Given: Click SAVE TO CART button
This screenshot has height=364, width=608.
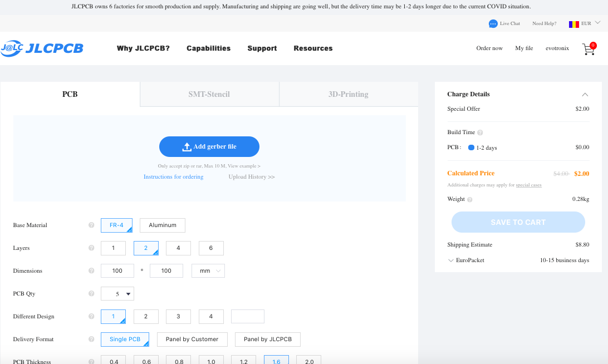Looking at the screenshot, I should (x=518, y=222).
